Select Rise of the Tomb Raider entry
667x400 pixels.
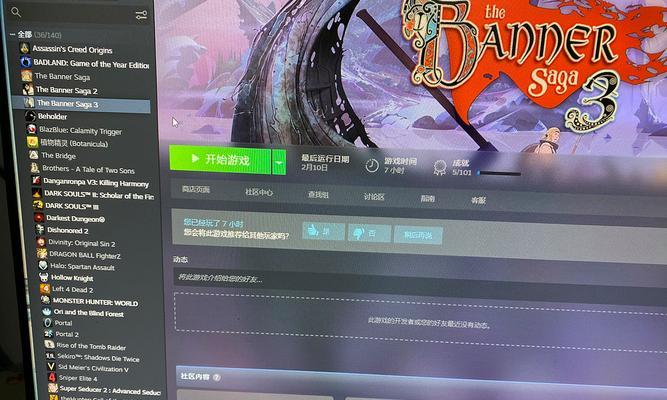(x=91, y=346)
